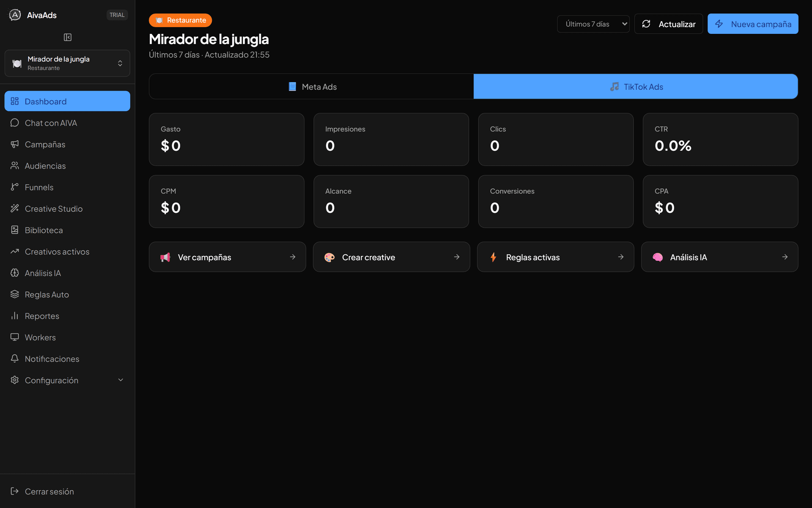Click the megaphone icon on the Ver campañas card

165,257
